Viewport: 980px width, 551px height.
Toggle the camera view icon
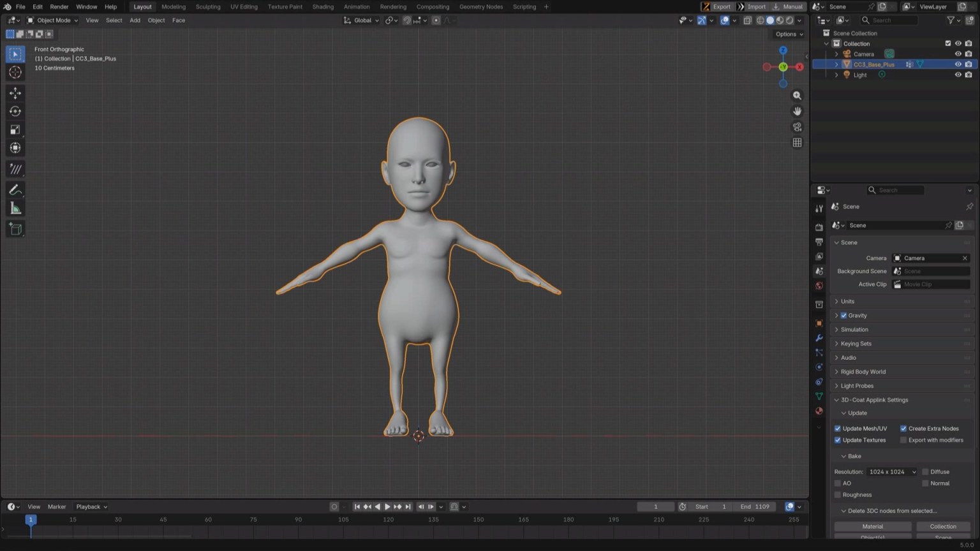coord(797,127)
